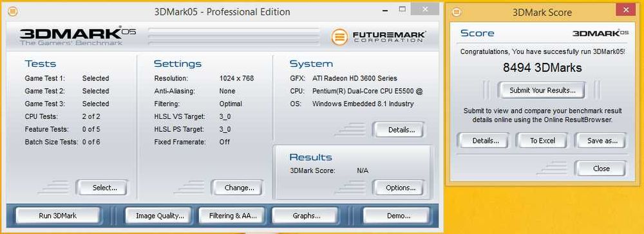Image resolution: width=644 pixels, height=234 pixels.
Task: Open the Graphs dialog
Action: [306, 215]
